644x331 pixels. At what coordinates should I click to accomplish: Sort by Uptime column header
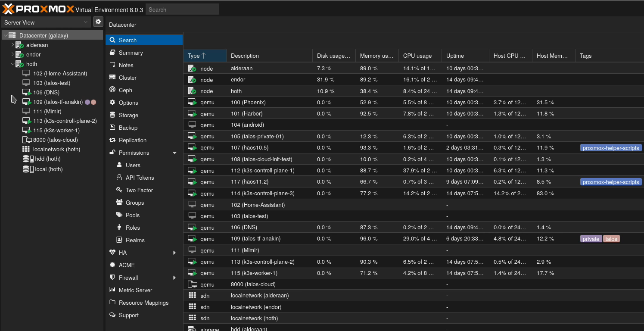pos(465,56)
